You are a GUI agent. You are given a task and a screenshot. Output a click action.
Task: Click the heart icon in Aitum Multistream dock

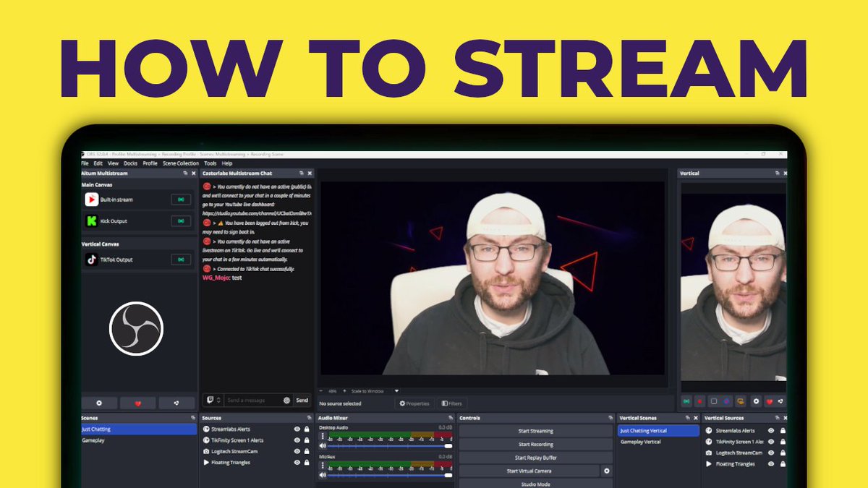click(x=138, y=403)
